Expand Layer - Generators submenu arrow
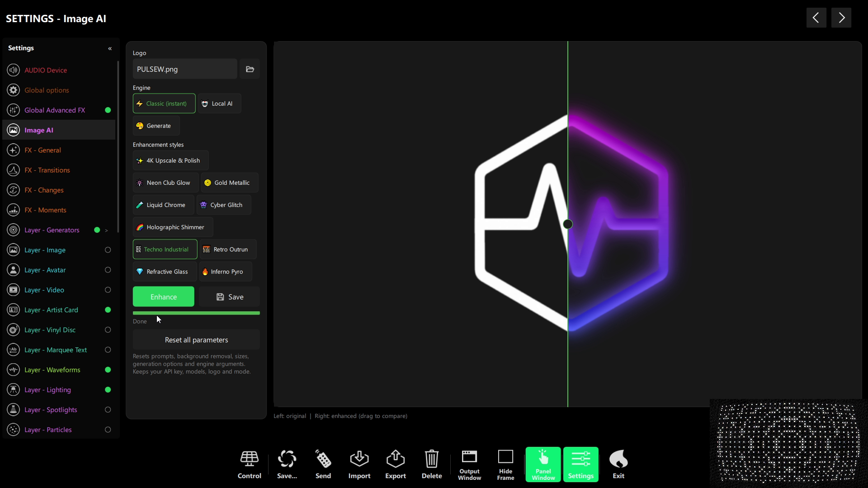The image size is (868, 488). [x=106, y=230]
